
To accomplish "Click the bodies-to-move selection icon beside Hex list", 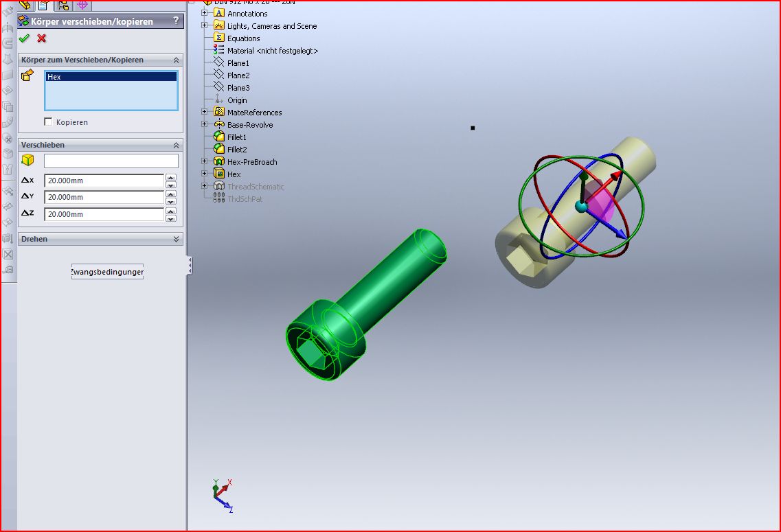I will pyautogui.click(x=27, y=76).
